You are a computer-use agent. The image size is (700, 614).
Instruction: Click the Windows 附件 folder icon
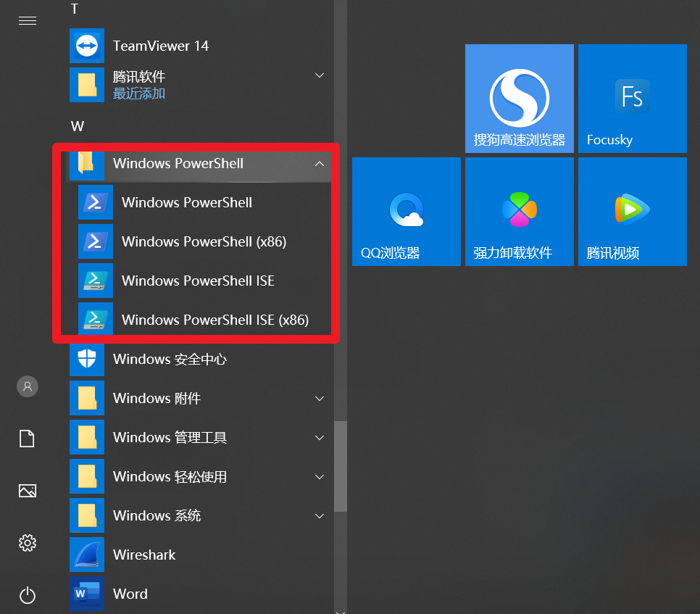pos(87,398)
